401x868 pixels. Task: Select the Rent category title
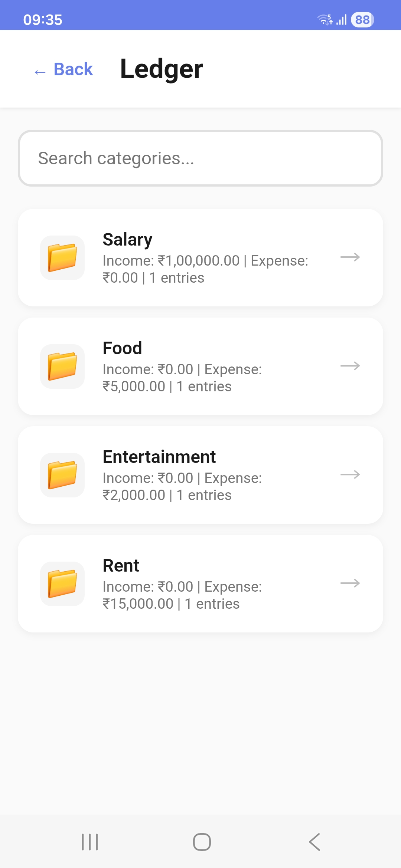tap(121, 566)
